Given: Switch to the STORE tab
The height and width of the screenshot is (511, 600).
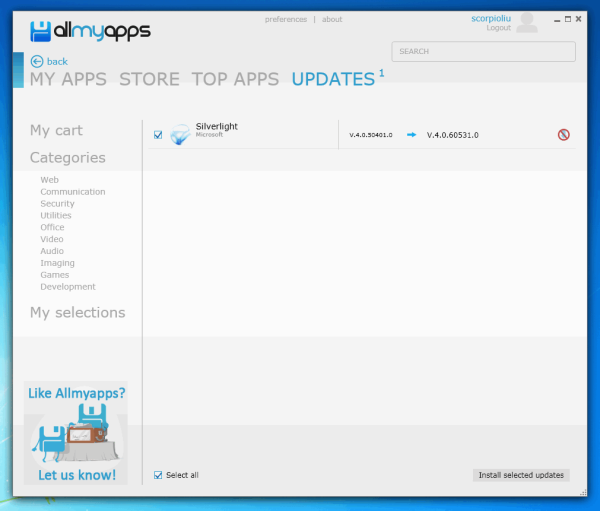Looking at the screenshot, I should coord(149,79).
